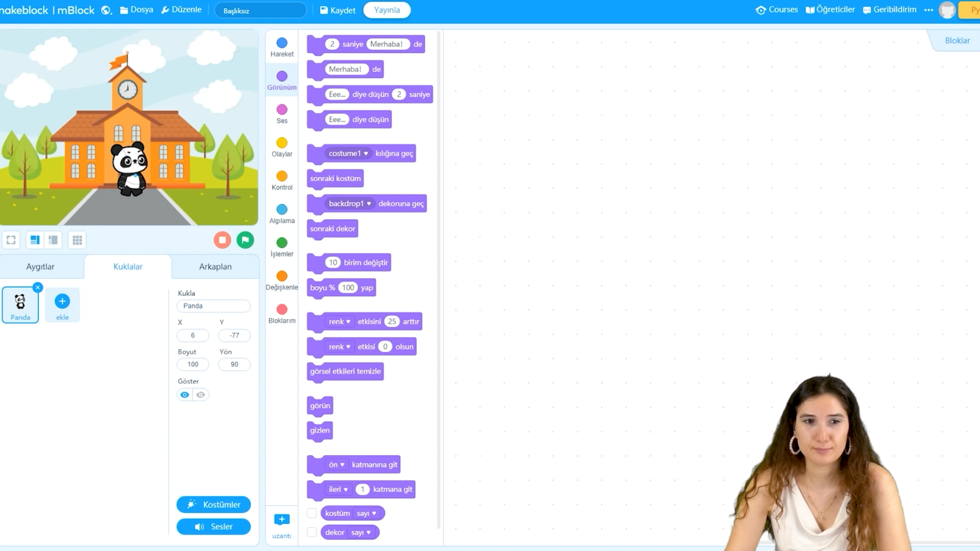Click the green flag run button
Image resolution: width=980 pixels, height=551 pixels.
click(245, 240)
